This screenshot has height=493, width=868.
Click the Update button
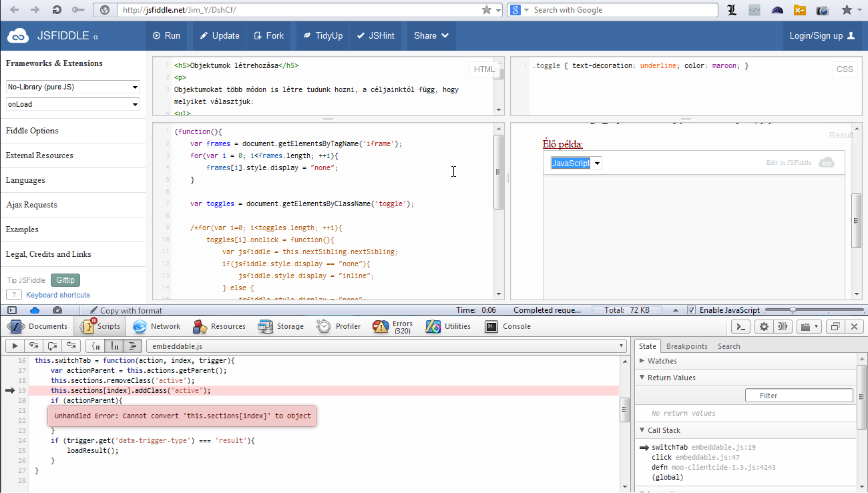[x=220, y=36]
